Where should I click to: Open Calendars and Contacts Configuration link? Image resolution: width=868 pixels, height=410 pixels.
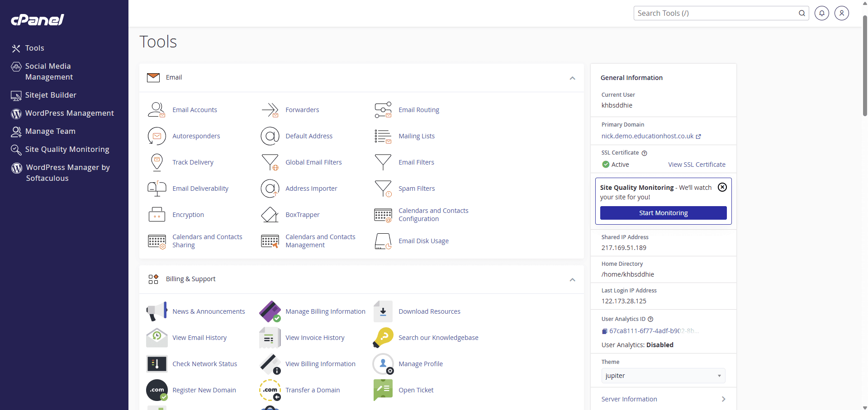tap(433, 215)
